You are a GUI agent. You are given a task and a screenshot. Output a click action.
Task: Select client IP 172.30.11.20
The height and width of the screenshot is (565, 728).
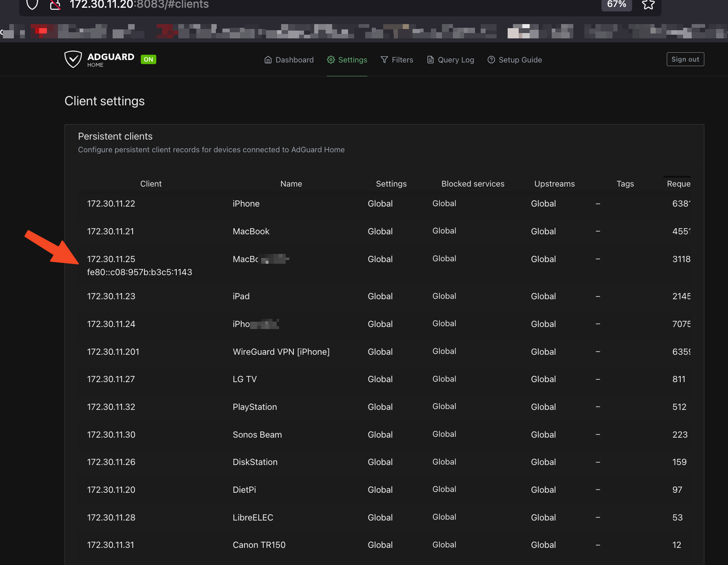[x=111, y=490]
